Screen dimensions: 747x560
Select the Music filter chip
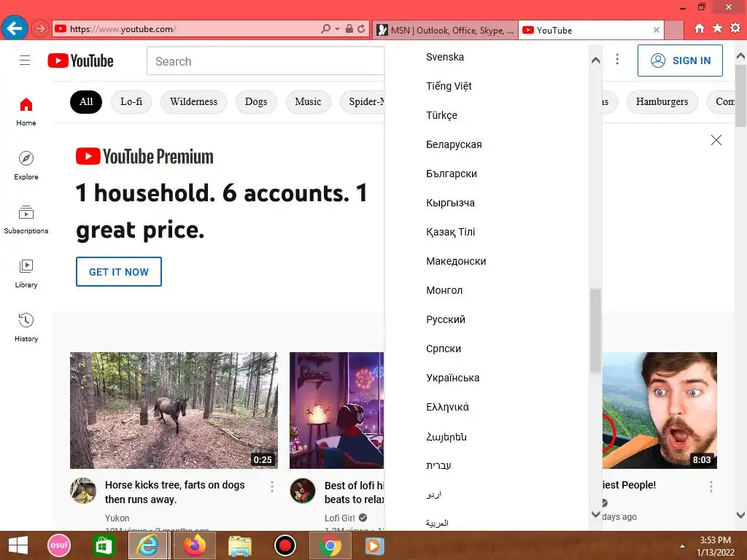[309, 102]
